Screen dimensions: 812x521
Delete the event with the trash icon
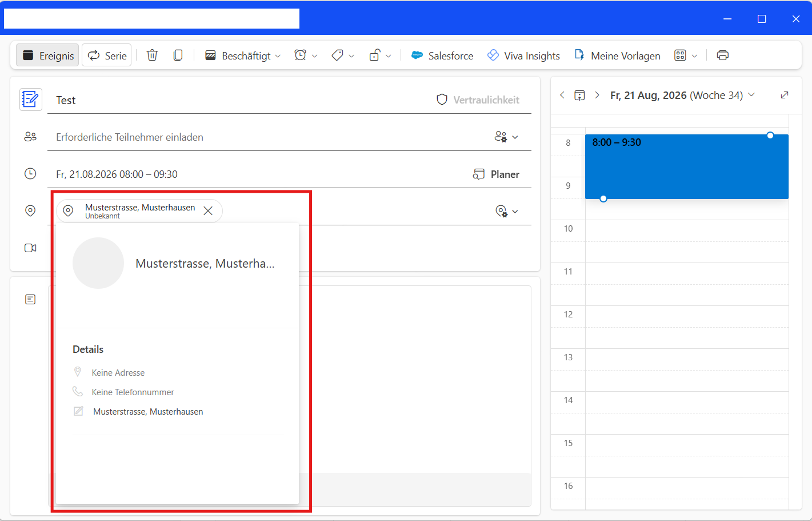click(x=152, y=55)
